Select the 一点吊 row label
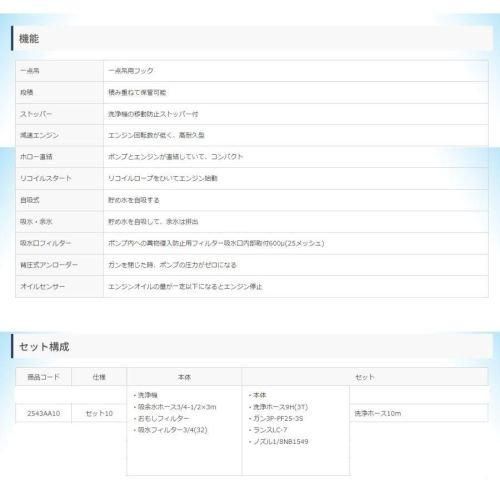Image resolution: width=500 pixels, height=500 pixels. pos(30,71)
